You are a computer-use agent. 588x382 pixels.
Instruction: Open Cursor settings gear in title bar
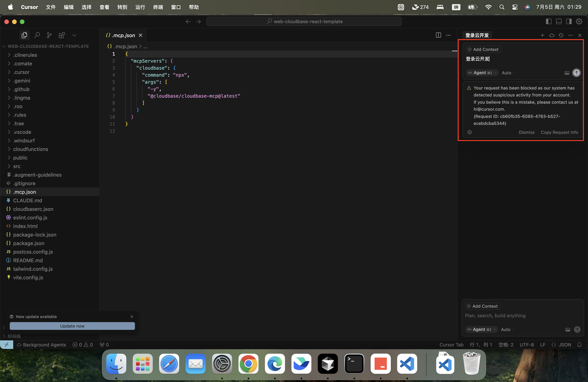[579, 22]
